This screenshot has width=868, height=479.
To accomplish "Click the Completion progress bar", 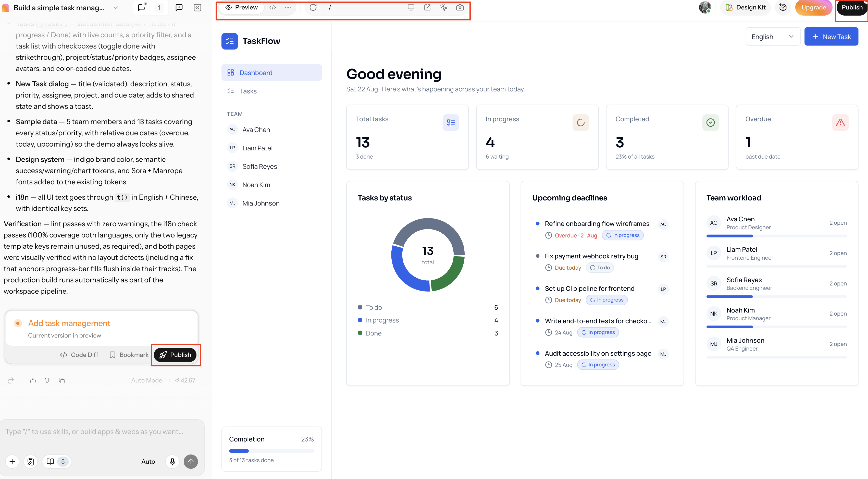I will pos(271,451).
